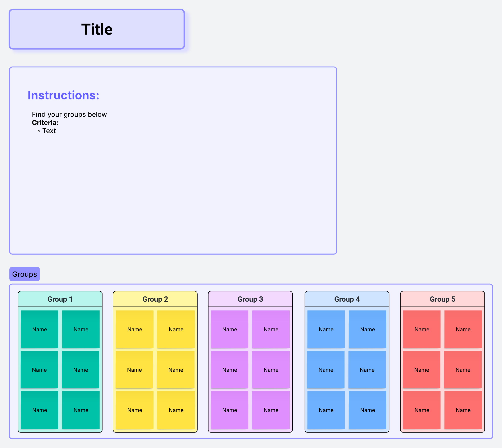502x448 pixels.
Task: Select the Group 5 header
Action: pos(442,299)
